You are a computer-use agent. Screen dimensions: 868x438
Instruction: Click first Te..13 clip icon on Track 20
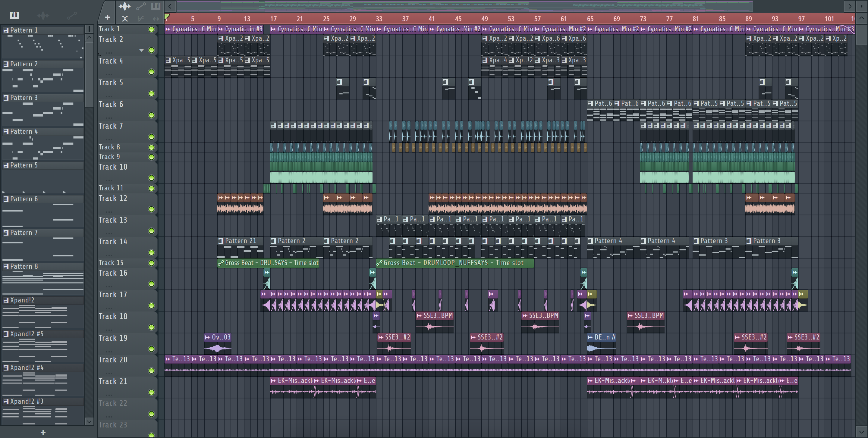(x=168, y=359)
